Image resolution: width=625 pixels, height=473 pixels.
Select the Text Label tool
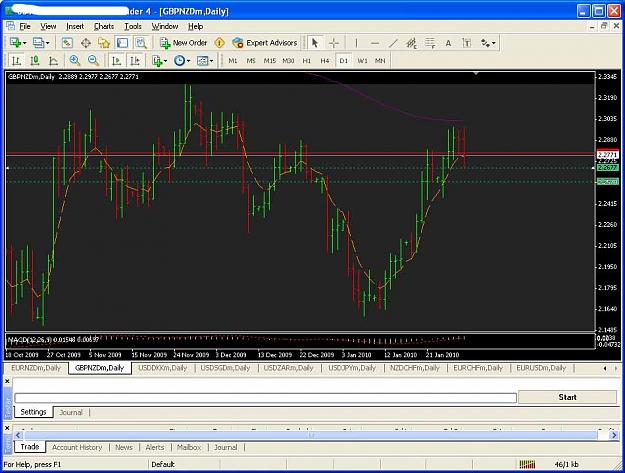pos(466,43)
